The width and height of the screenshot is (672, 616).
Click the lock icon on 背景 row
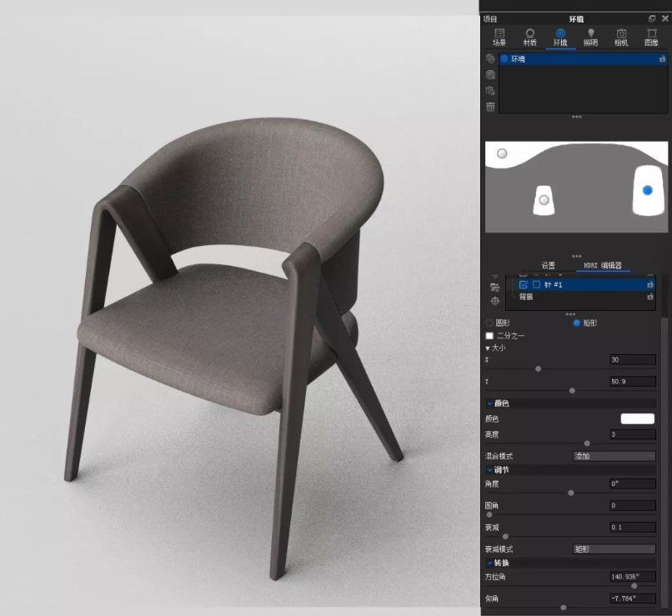tap(650, 296)
